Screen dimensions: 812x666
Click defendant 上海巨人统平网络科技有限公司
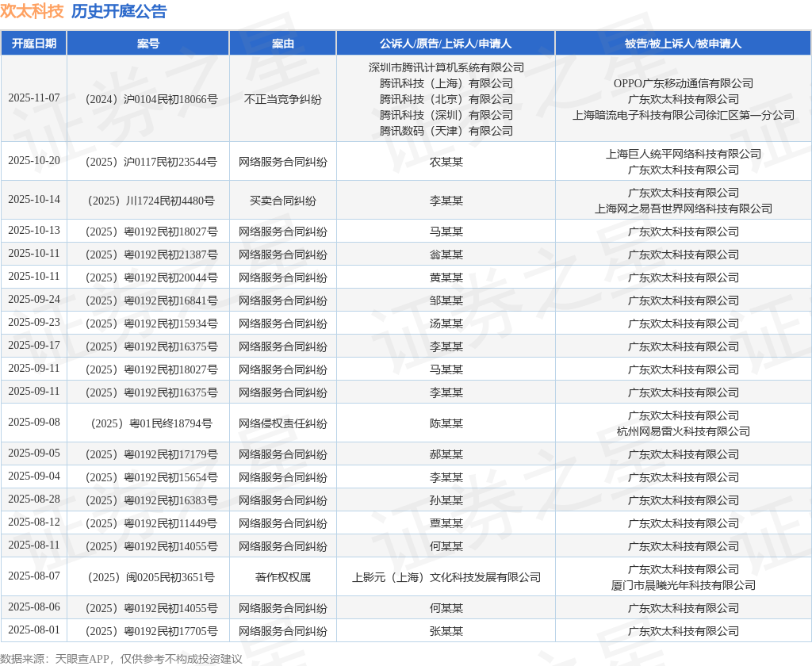tap(683, 154)
